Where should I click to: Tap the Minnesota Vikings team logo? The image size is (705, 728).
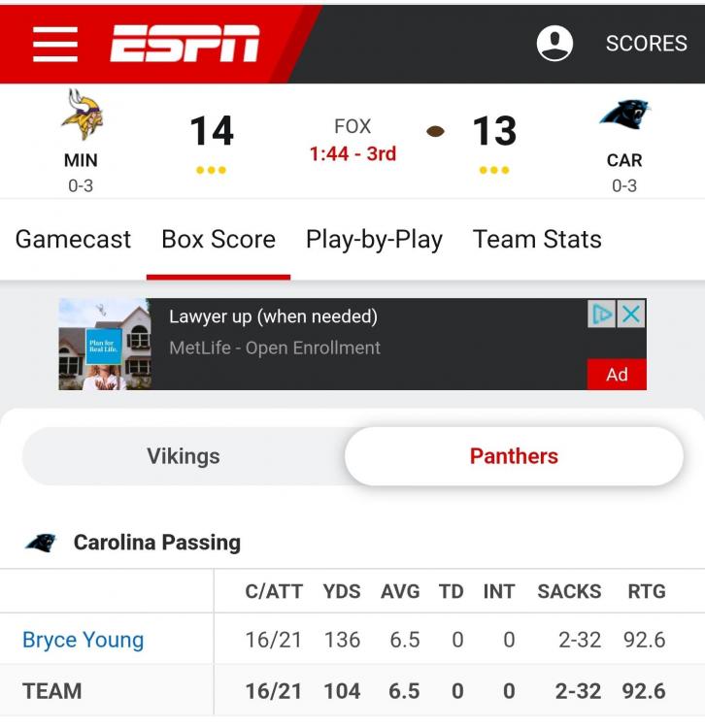[x=82, y=115]
